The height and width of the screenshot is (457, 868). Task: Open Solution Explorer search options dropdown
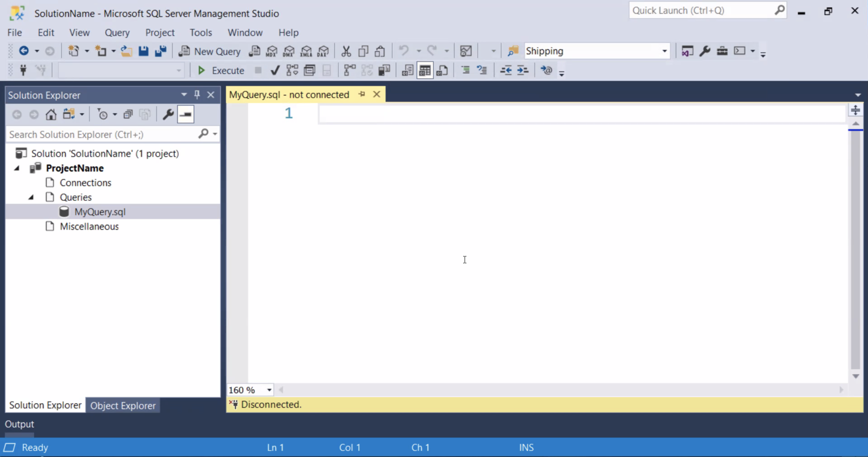(215, 134)
